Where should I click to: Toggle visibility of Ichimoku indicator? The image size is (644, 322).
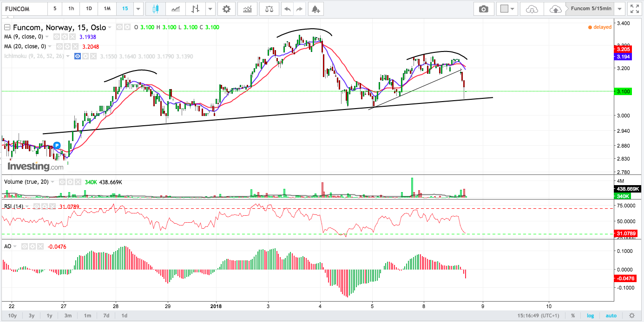pos(78,56)
